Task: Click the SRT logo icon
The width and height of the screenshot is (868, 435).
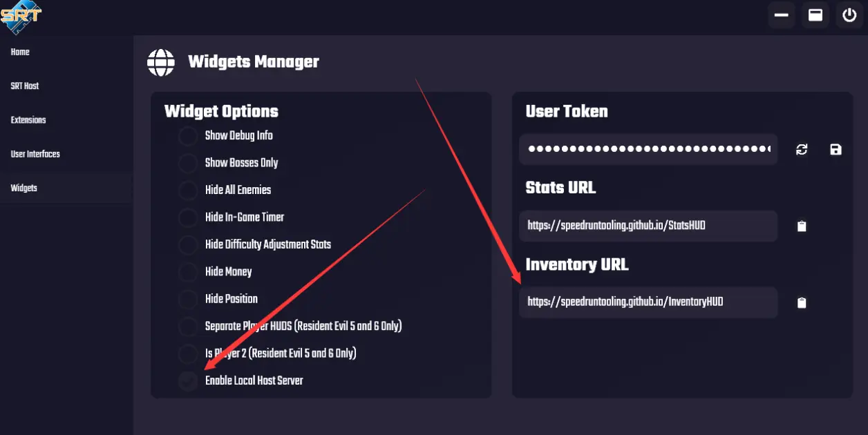Action: [x=21, y=19]
